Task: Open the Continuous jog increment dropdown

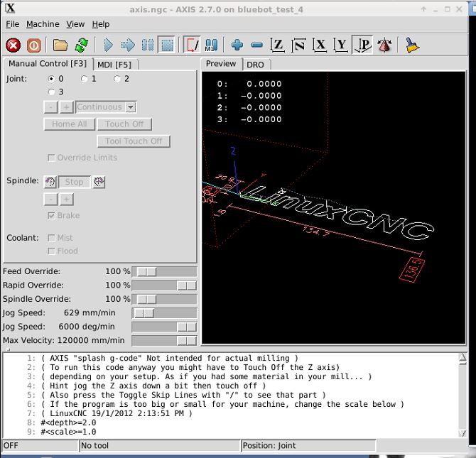Action: tap(131, 107)
